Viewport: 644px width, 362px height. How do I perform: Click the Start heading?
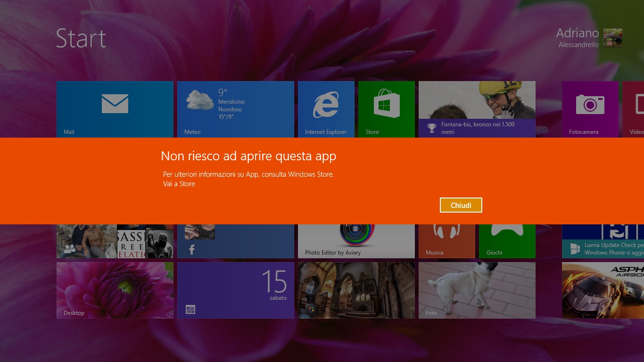point(81,38)
